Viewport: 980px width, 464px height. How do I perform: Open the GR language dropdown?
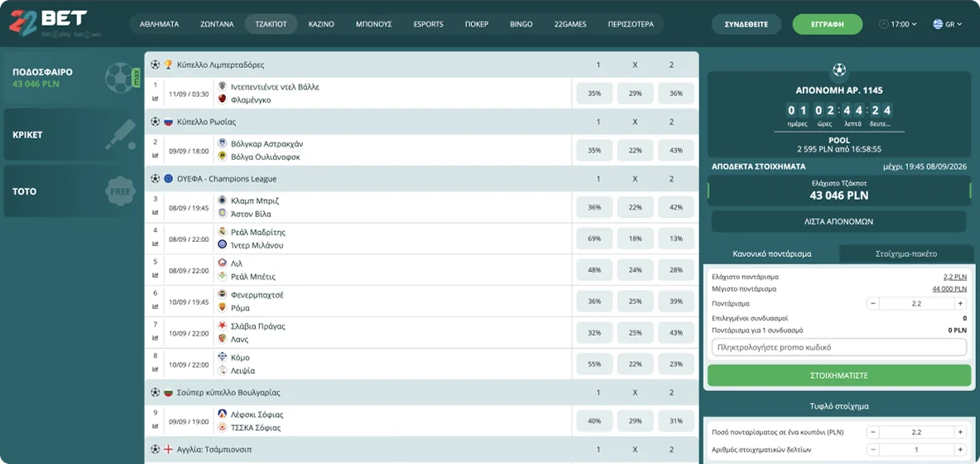948,24
